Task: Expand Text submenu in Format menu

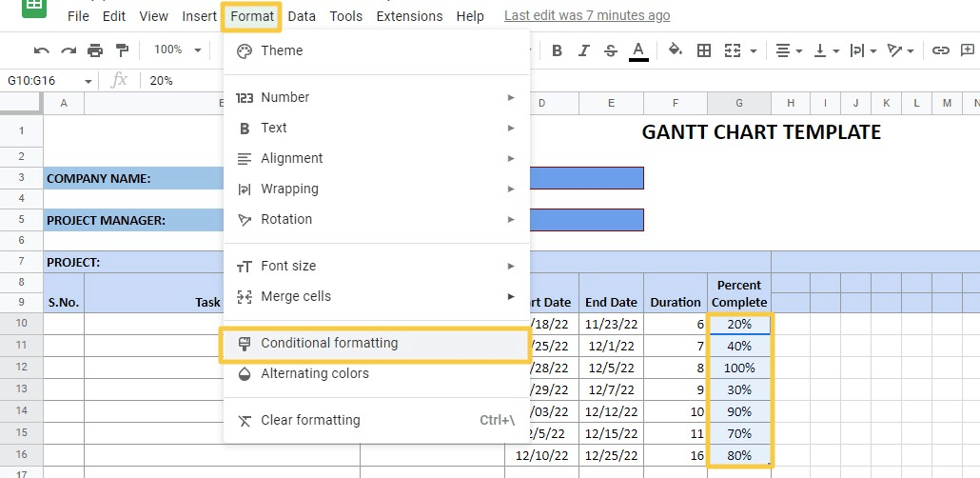Action: point(376,129)
